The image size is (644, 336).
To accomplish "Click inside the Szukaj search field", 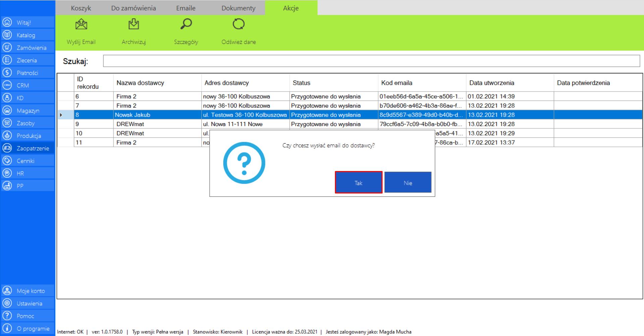I will [x=371, y=61].
